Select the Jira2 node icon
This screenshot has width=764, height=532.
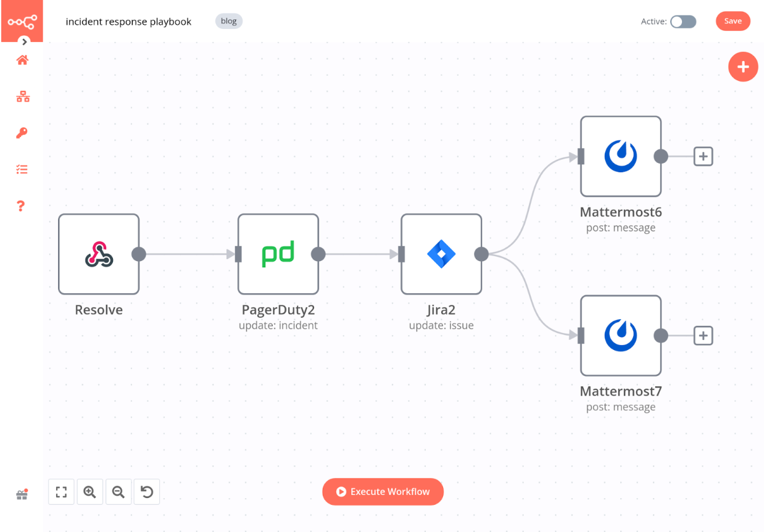coord(441,254)
